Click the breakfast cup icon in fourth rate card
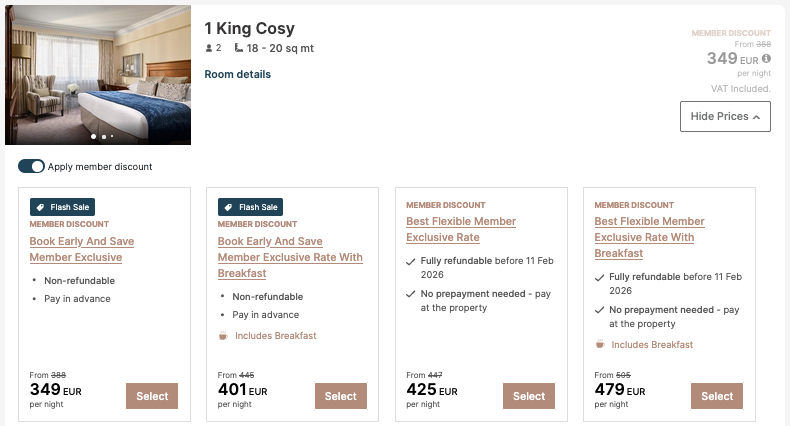The width and height of the screenshot is (790, 426). [600, 345]
